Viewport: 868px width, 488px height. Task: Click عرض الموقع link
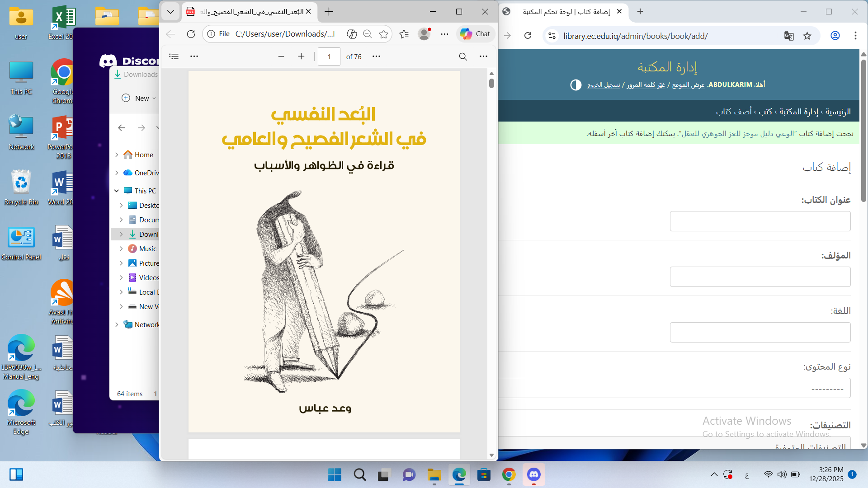689,85
